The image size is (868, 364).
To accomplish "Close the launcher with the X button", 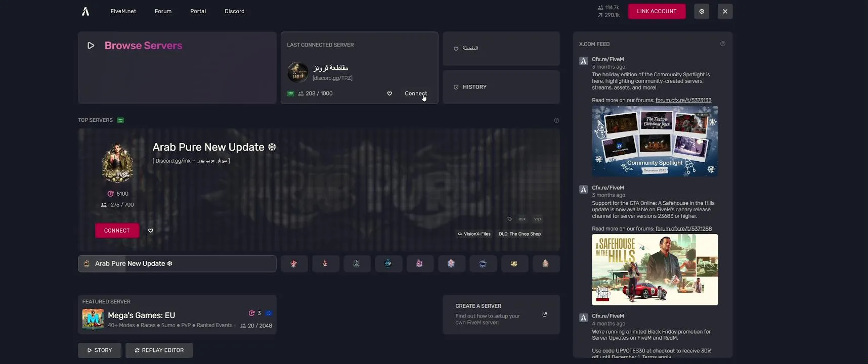I will click(x=725, y=11).
